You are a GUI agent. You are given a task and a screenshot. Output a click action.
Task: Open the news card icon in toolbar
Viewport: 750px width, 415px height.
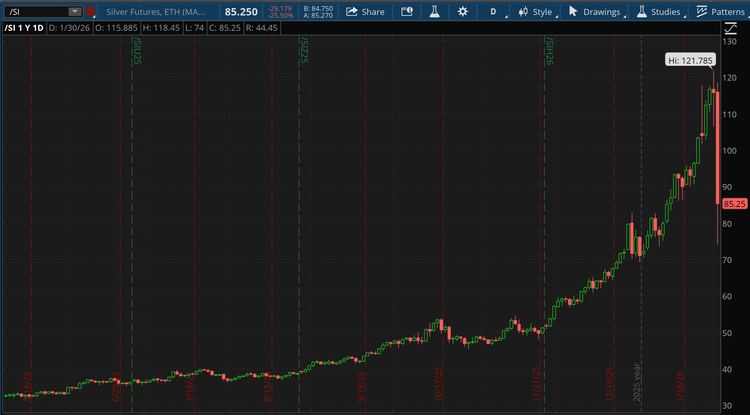point(406,12)
